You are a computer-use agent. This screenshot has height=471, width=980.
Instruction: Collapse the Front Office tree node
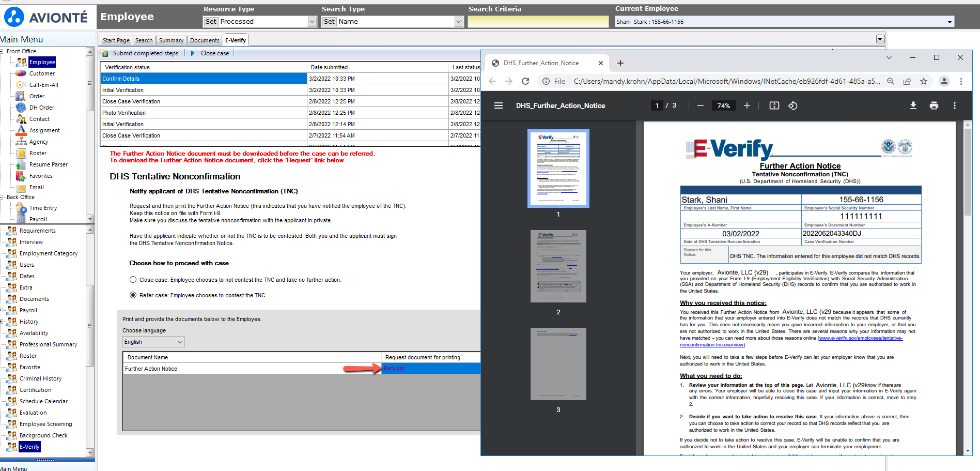[3, 51]
